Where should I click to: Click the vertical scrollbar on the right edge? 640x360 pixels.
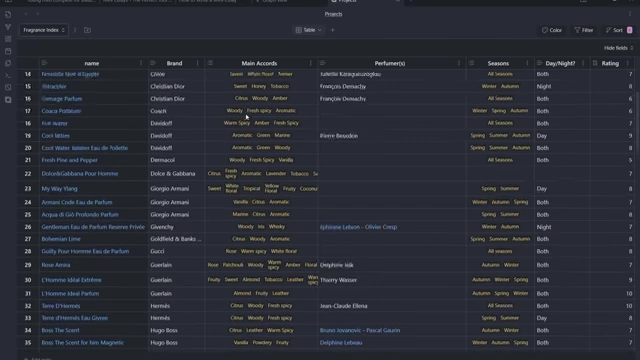coord(637,122)
